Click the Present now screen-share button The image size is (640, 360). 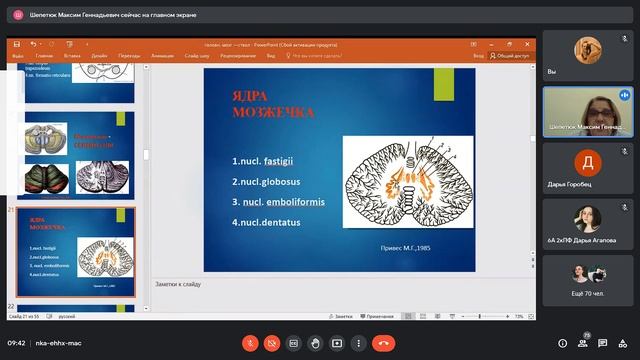point(337,343)
